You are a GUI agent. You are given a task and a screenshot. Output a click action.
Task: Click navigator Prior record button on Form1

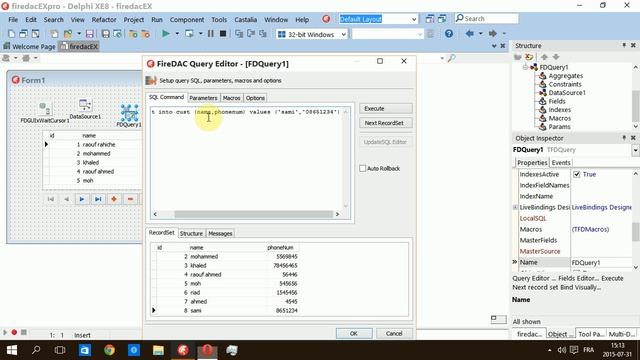(x=66, y=199)
